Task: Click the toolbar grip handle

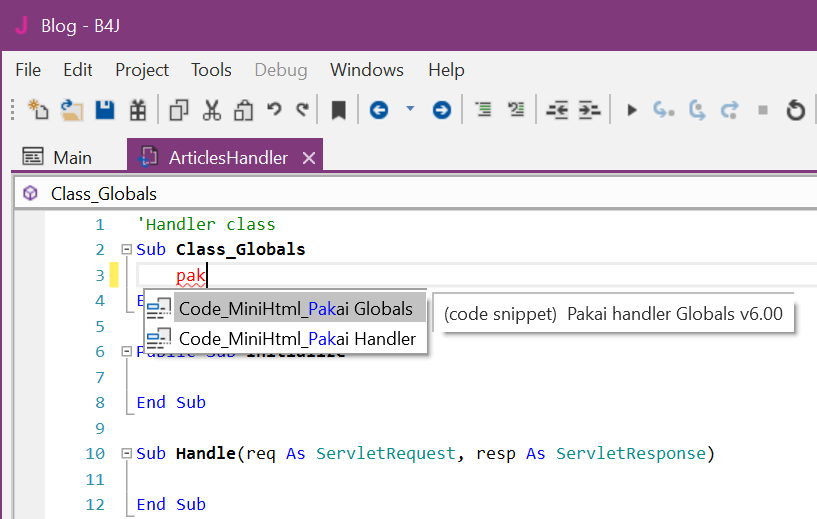Action: pos(13,110)
